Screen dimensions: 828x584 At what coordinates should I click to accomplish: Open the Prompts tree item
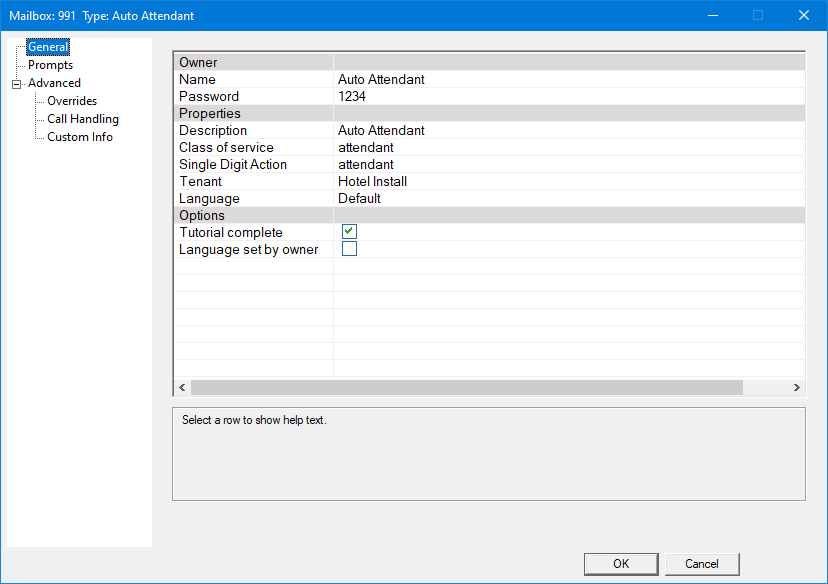coord(50,65)
